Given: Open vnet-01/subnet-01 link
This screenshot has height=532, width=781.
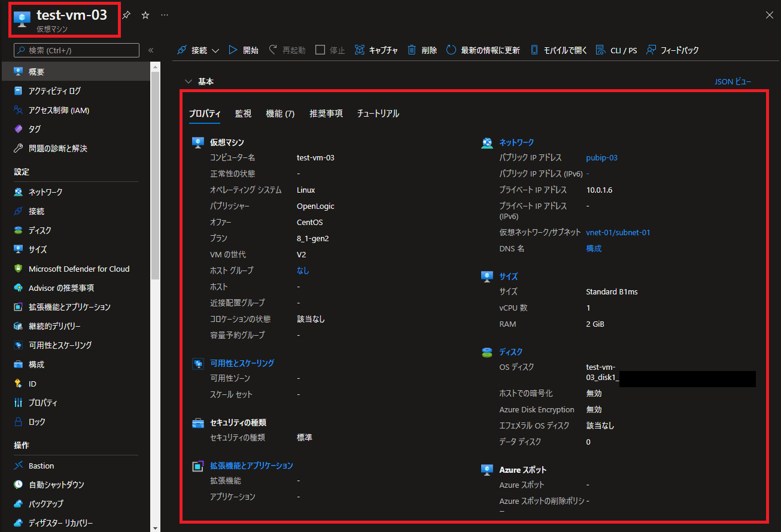Looking at the screenshot, I should pyautogui.click(x=618, y=232).
